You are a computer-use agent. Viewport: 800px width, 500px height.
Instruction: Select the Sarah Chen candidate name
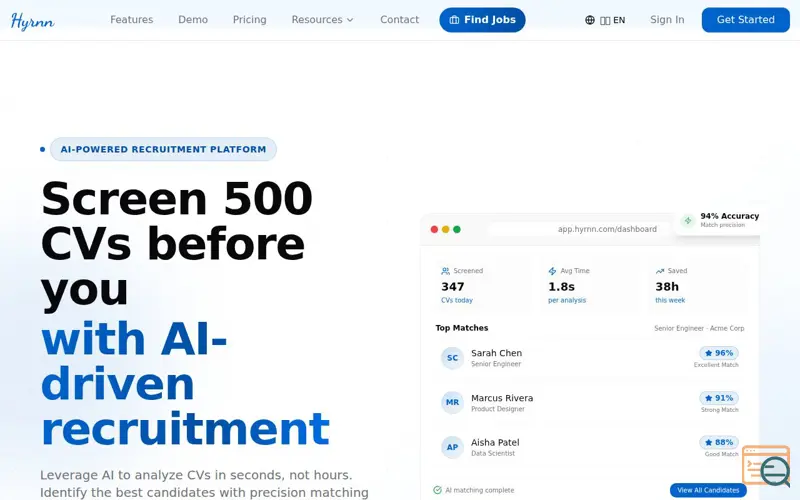point(496,353)
